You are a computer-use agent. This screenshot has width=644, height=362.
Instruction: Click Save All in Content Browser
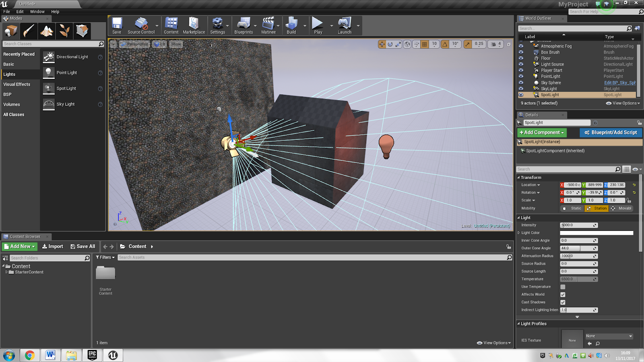click(x=83, y=247)
